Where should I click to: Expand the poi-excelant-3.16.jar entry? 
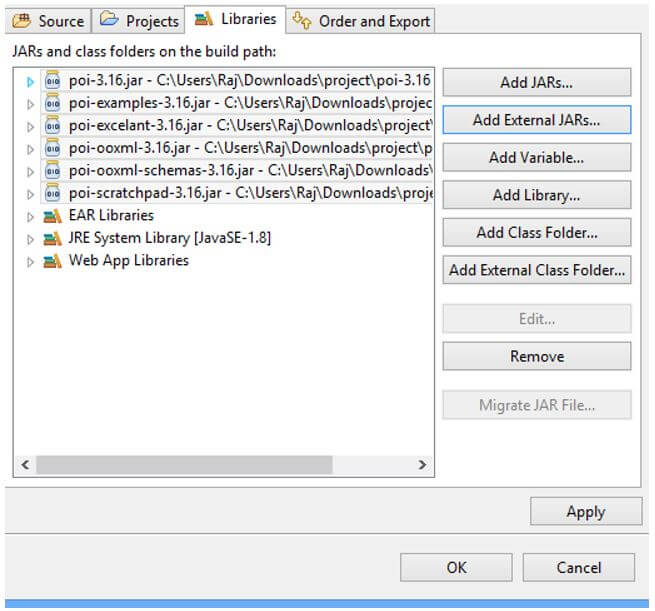point(30,127)
